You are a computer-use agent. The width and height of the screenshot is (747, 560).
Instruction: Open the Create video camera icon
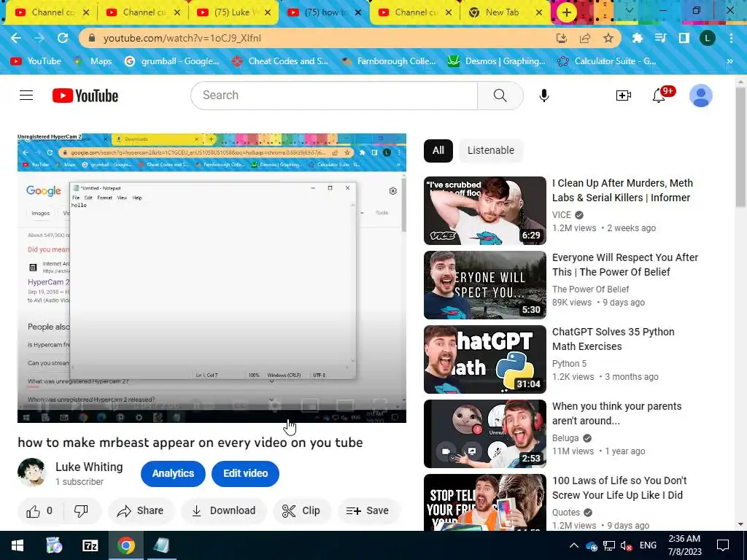point(623,96)
